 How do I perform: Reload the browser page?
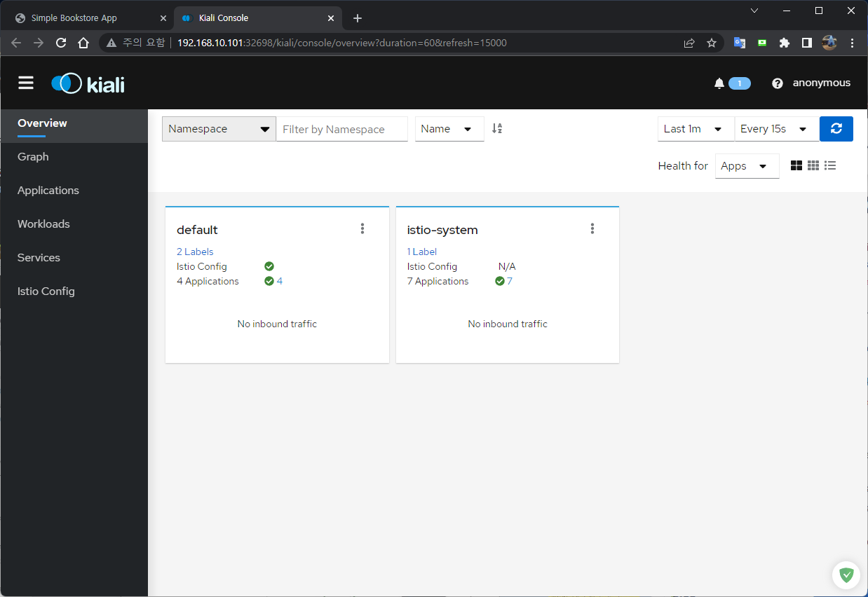pos(61,43)
